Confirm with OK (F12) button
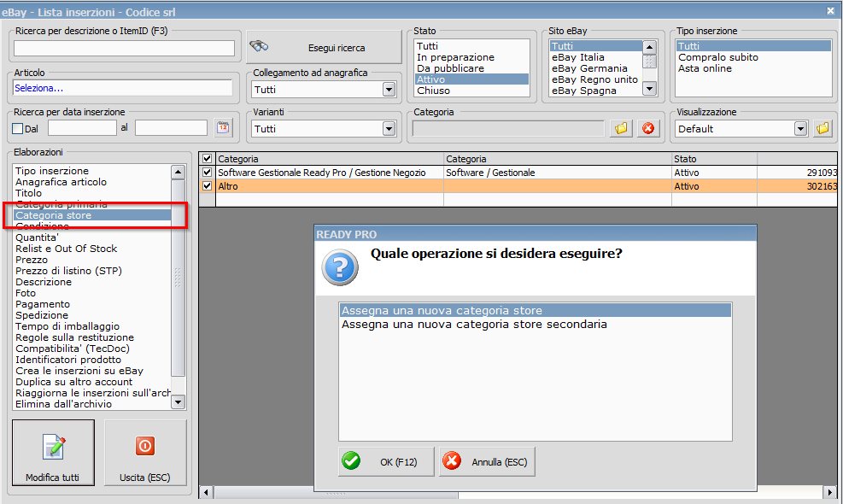The height and width of the screenshot is (504, 843). click(x=386, y=461)
